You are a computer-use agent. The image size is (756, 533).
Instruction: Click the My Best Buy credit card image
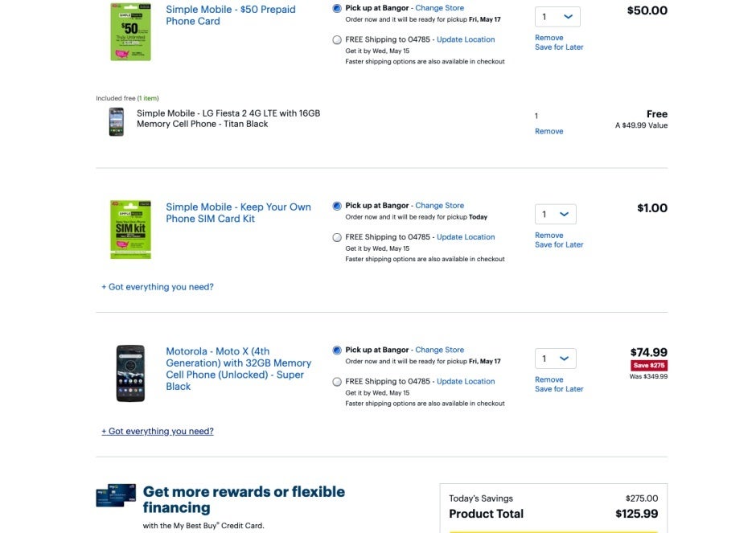coord(116,495)
